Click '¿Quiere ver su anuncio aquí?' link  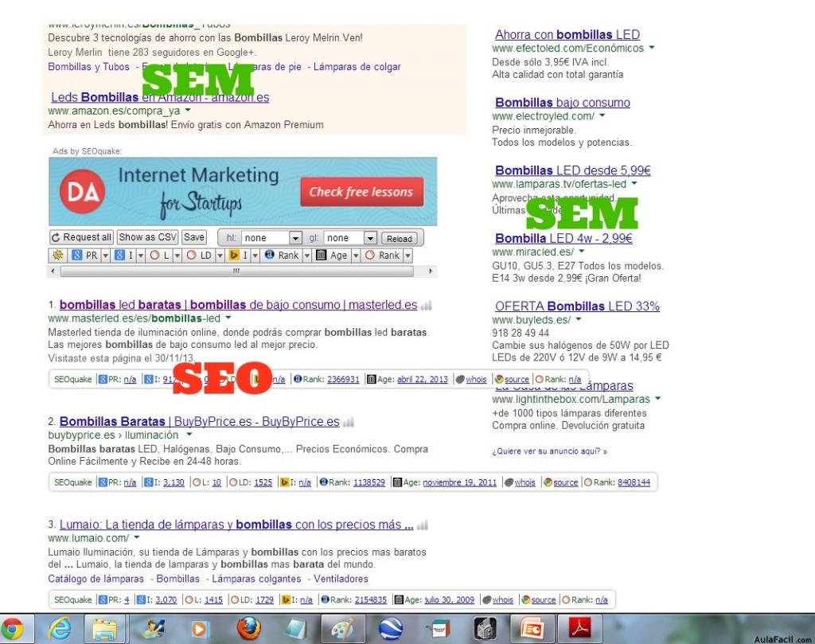point(549,451)
